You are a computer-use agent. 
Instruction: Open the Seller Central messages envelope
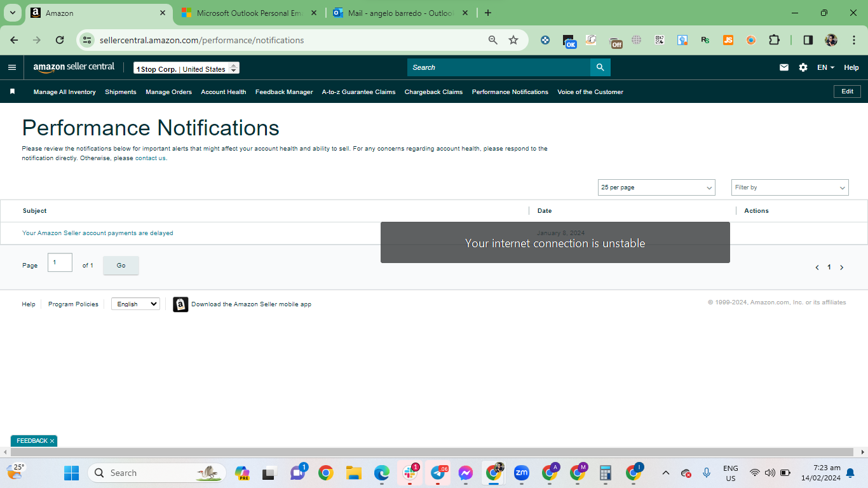[x=784, y=67]
